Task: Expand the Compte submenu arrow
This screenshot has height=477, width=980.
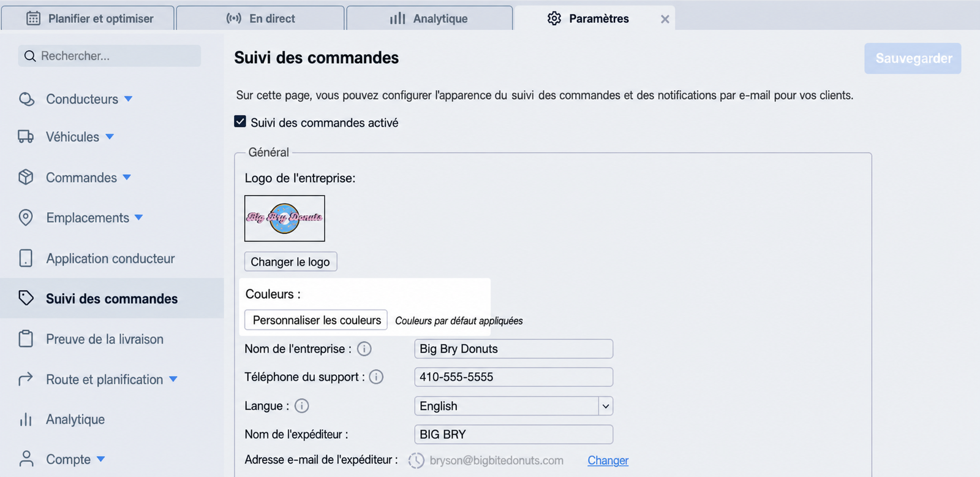Action: (x=101, y=459)
